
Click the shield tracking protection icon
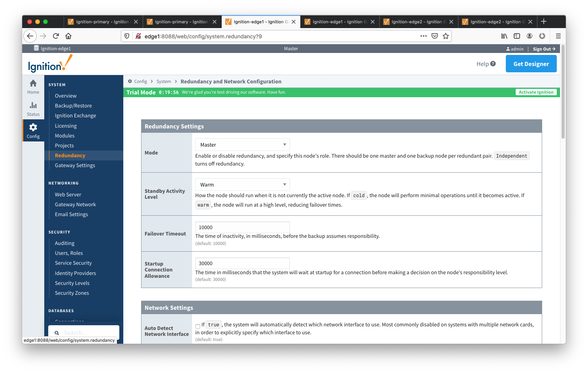127,36
